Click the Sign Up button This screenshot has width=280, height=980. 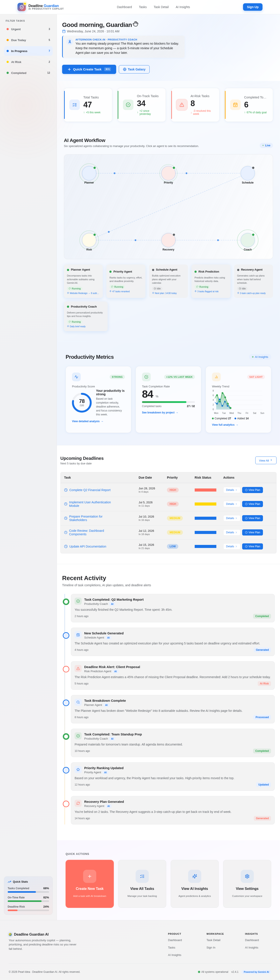253,7
